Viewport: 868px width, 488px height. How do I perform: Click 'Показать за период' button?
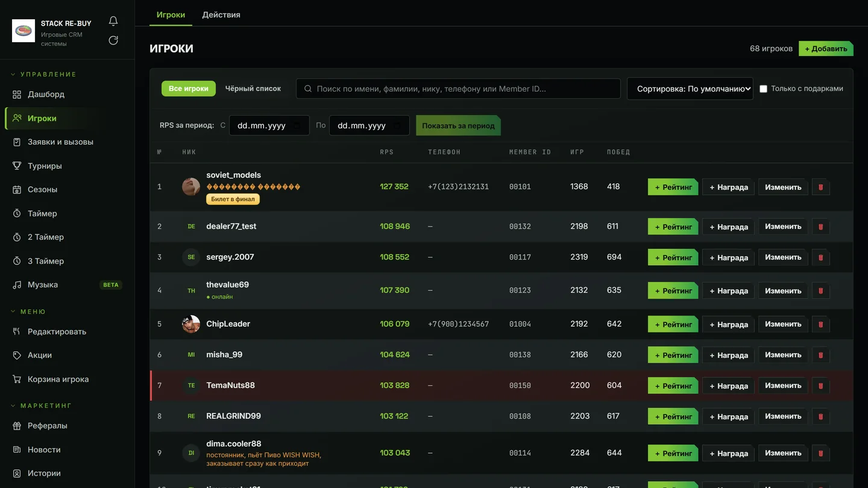point(458,125)
